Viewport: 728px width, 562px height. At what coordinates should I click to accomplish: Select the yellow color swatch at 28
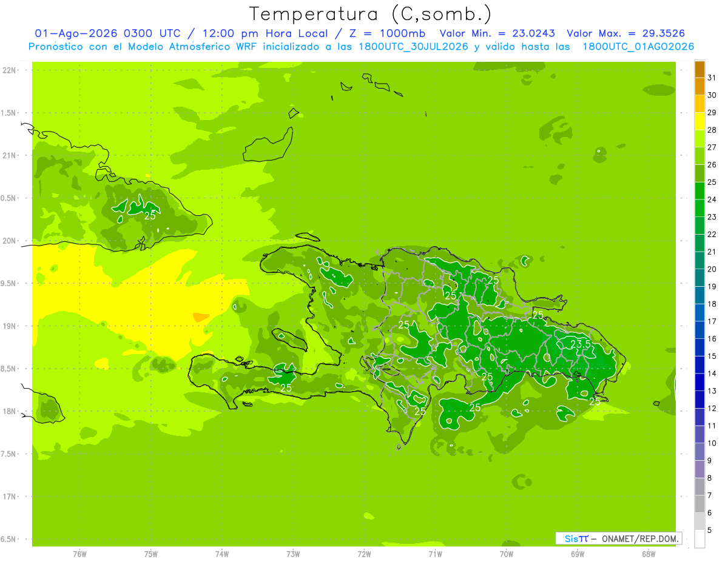699,121
